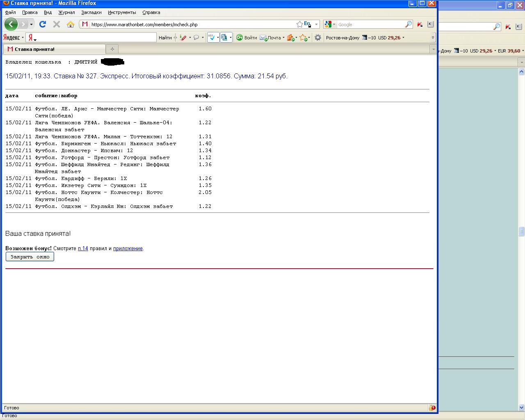Open the приложение link
The width and height of the screenshot is (525, 420).
(x=128, y=249)
